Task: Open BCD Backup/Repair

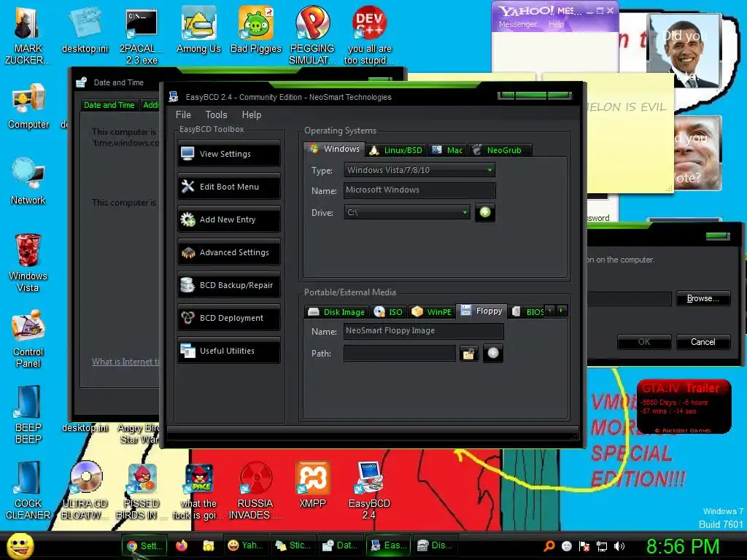Action: [x=228, y=285]
